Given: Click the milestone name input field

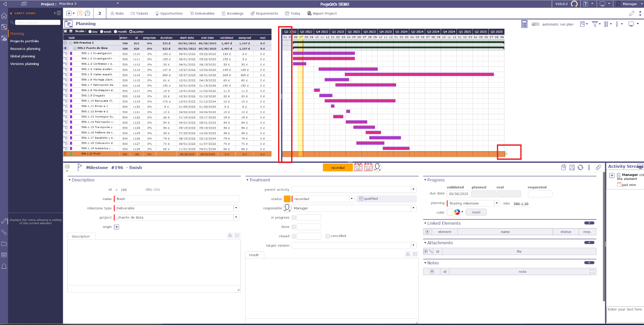Looking at the screenshot, I should (x=176, y=199).
